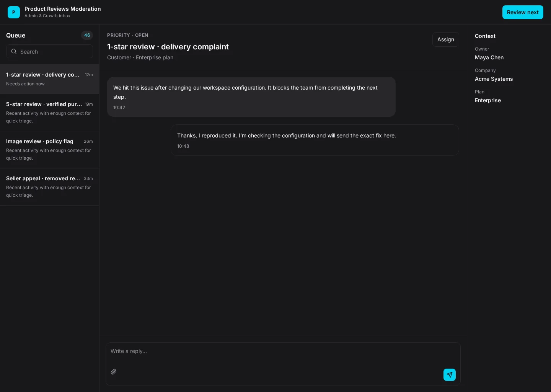Click the queue count badge 46
This screenshot has height=392, width=551.
point(87,35)
